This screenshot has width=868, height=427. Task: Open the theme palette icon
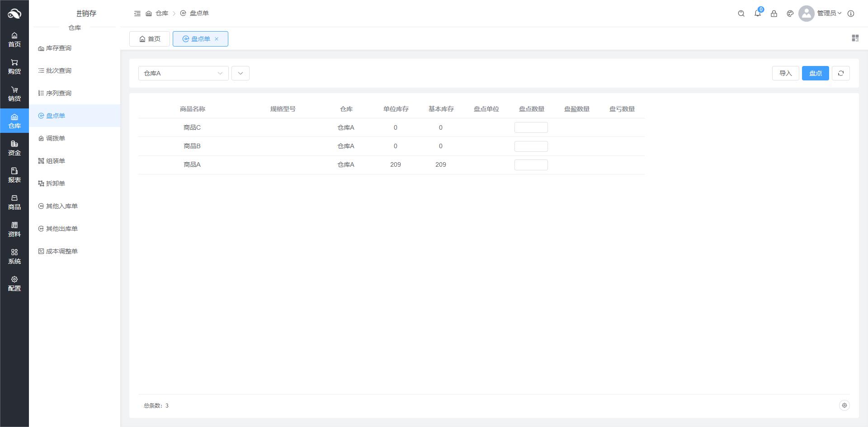(x=790, y=14)
